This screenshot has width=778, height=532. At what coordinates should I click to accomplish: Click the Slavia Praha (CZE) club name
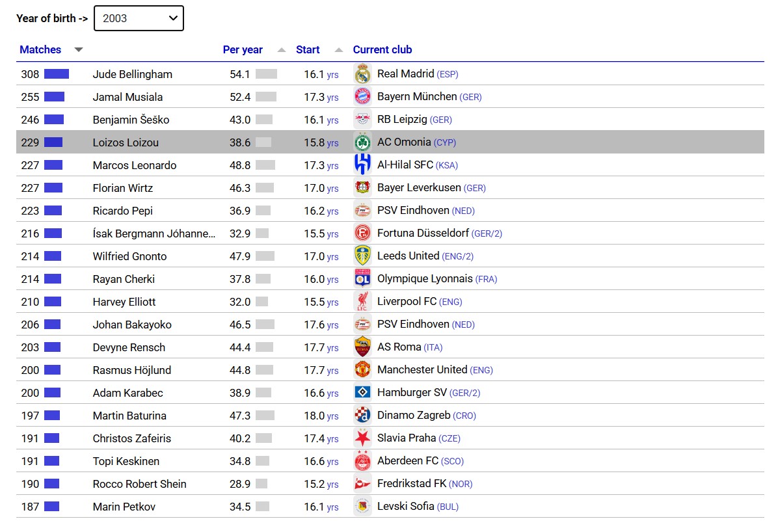pos(419,438)
